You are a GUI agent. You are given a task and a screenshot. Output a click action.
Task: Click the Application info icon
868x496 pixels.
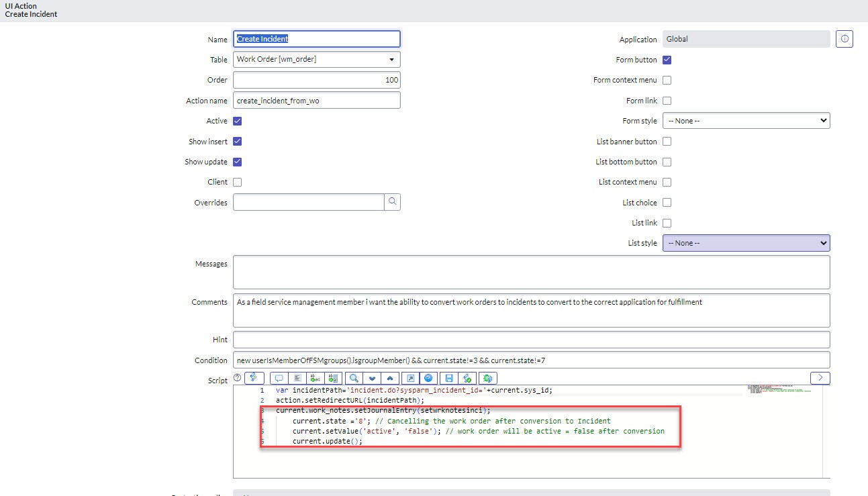coord(845,39)
